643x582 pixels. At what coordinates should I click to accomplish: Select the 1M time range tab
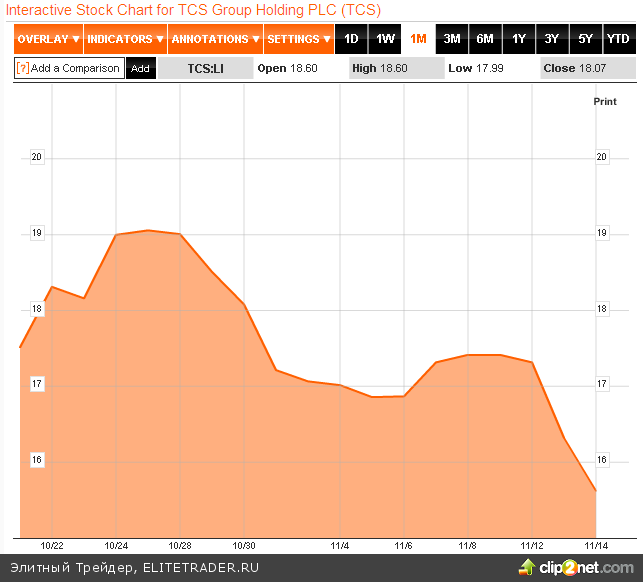pos(418,40)
